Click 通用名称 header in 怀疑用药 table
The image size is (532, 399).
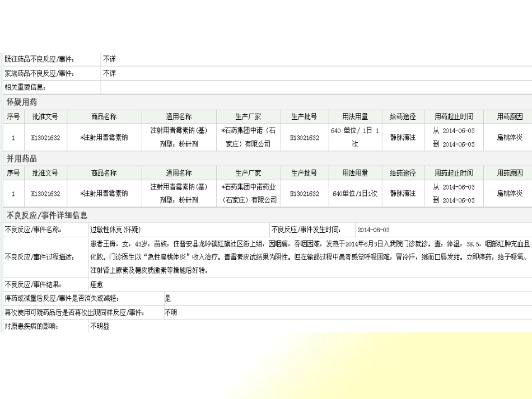click(x=179, y=116)
